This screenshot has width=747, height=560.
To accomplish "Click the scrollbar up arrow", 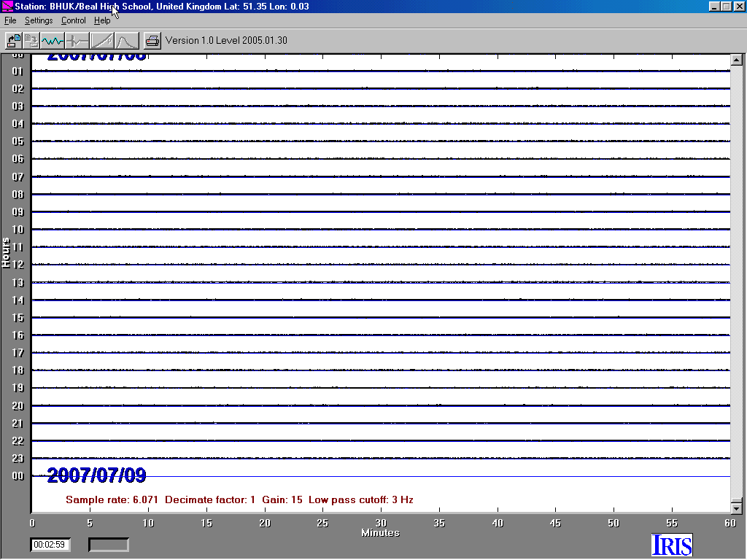I will pos(736,61).
